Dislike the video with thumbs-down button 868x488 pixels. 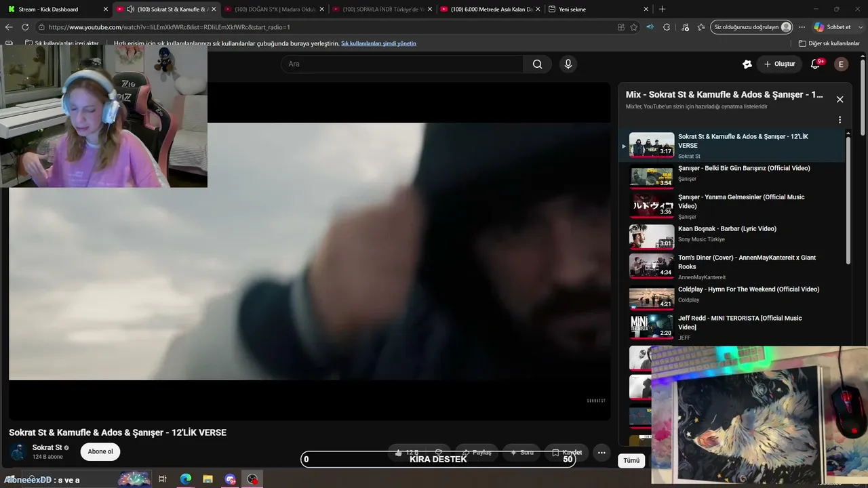coord(439,452)
